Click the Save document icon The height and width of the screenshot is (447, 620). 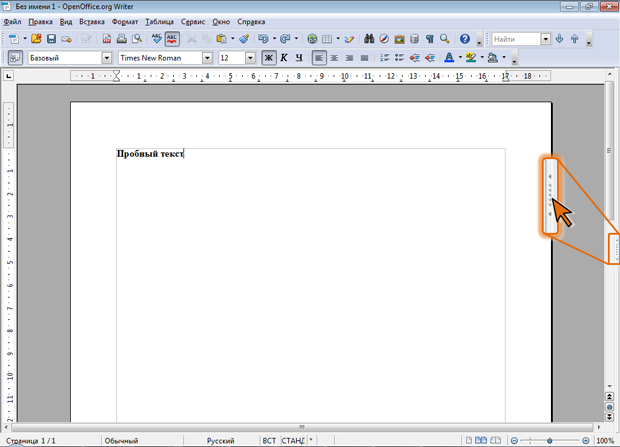click(x=52, y=39)
